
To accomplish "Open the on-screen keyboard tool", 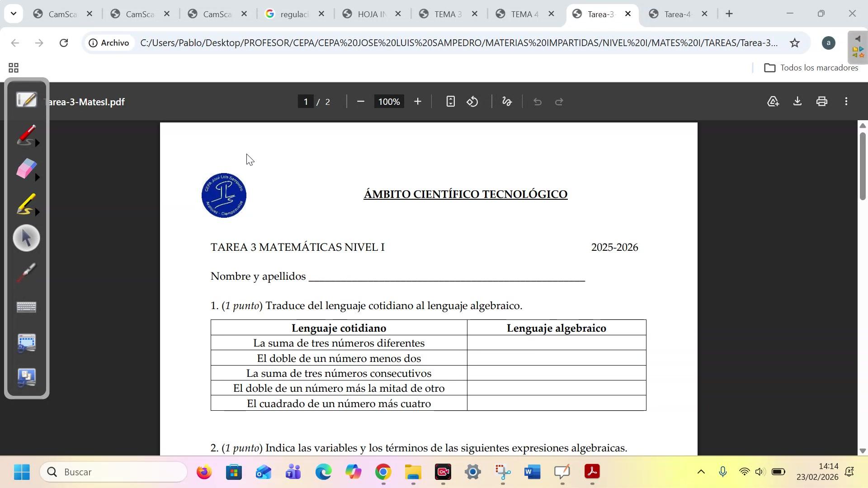I will (27, 308).
